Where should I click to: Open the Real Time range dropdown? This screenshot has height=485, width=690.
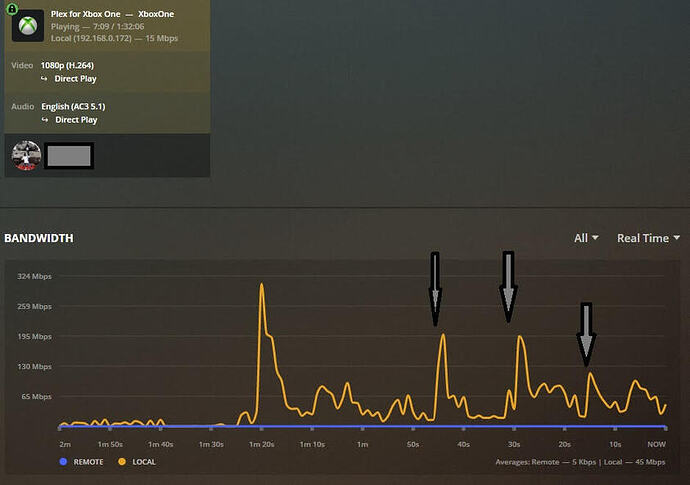click(x=648, y=238)
